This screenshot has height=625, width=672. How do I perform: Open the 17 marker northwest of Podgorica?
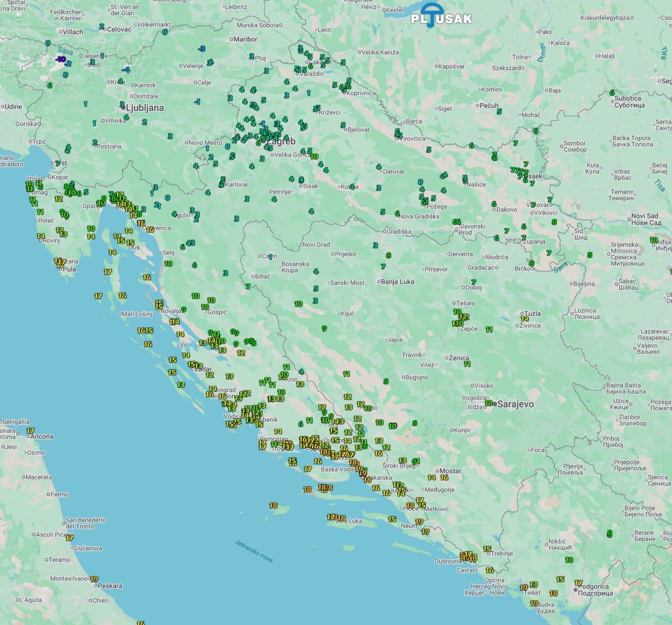[x=578, y=583]
